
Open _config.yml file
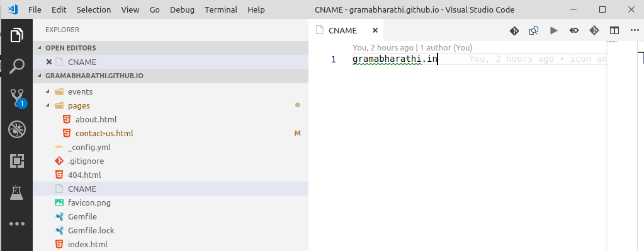(x=171, y=148)
